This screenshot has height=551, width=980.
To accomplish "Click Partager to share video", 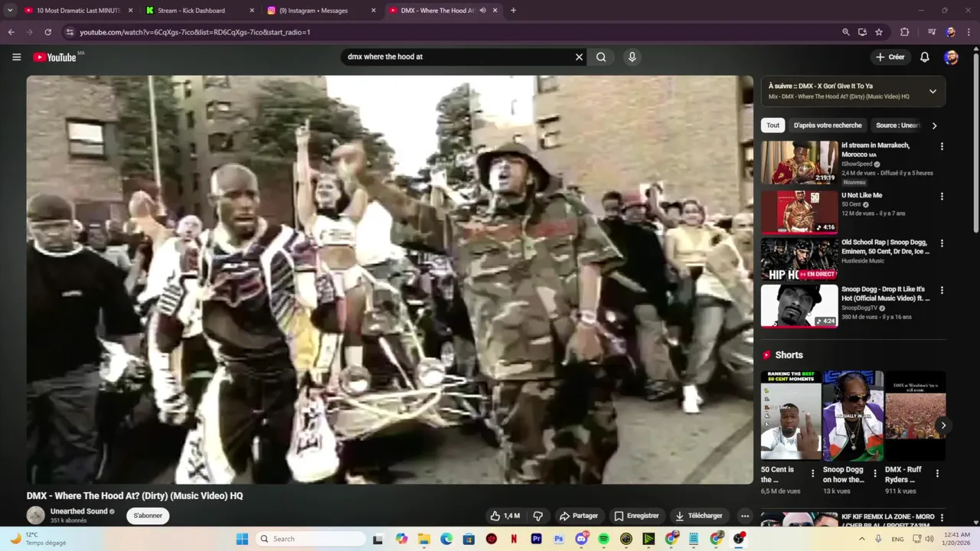I will click(x=578, y=516).
